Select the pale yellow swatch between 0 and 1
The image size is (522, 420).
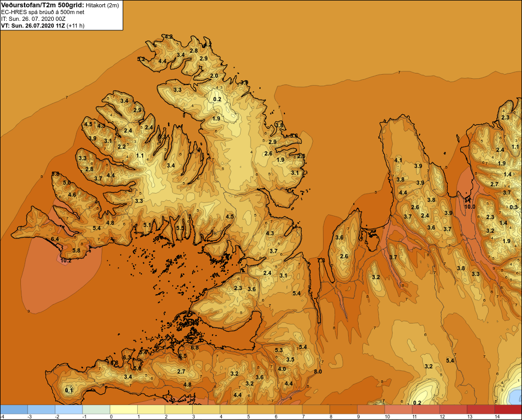[124, 410]
